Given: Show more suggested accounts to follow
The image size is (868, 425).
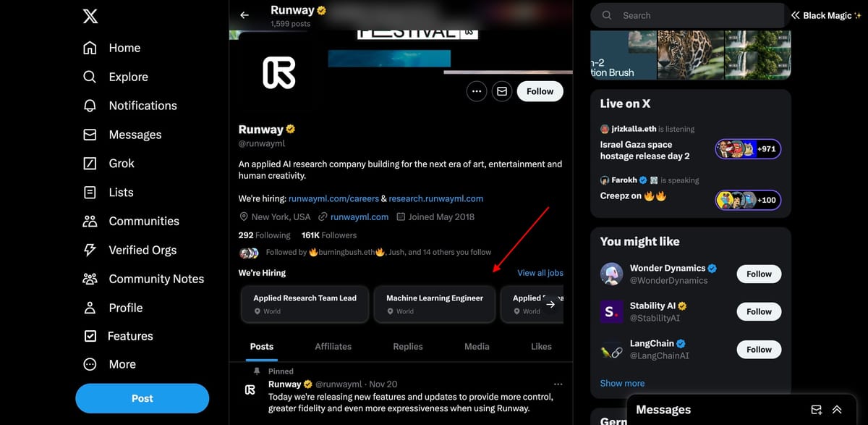Looking at the screenshot, I should pos(622,383).
